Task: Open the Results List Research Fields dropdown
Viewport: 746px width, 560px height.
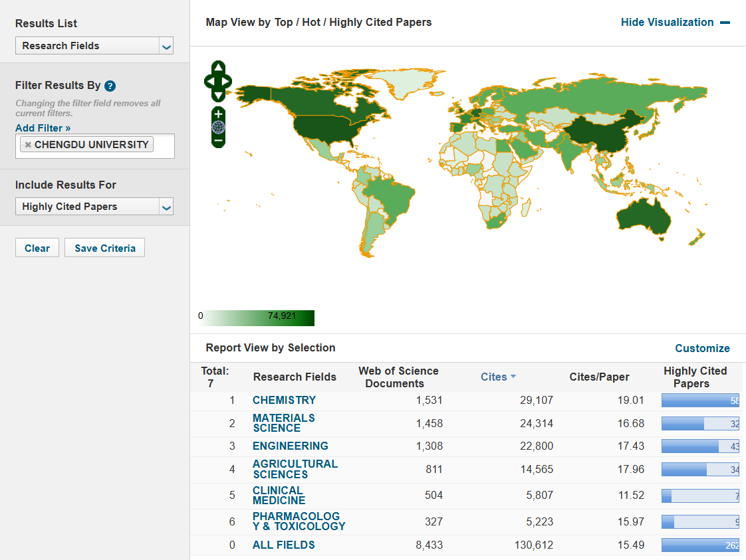Action: [94, 46]
